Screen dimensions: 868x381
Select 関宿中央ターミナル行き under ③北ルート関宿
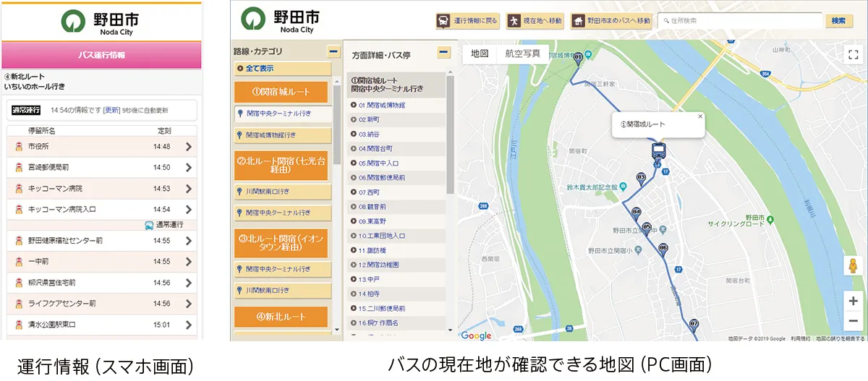click(283, 268)
